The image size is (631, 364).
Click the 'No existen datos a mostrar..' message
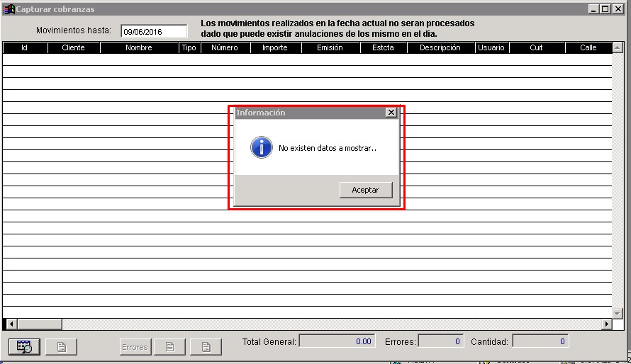tap(328, 148)
